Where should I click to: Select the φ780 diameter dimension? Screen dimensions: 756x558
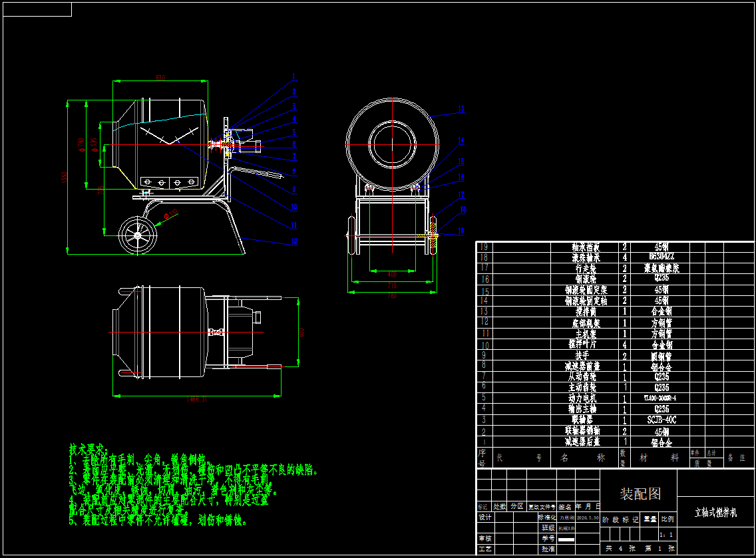click(x=81, y=145)
